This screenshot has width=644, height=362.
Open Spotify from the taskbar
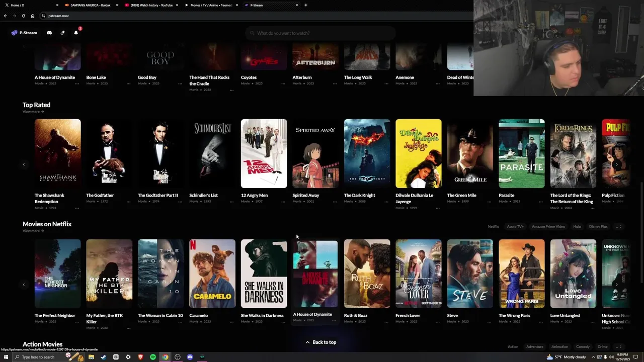pyautogui.click(x=153, y=357)
